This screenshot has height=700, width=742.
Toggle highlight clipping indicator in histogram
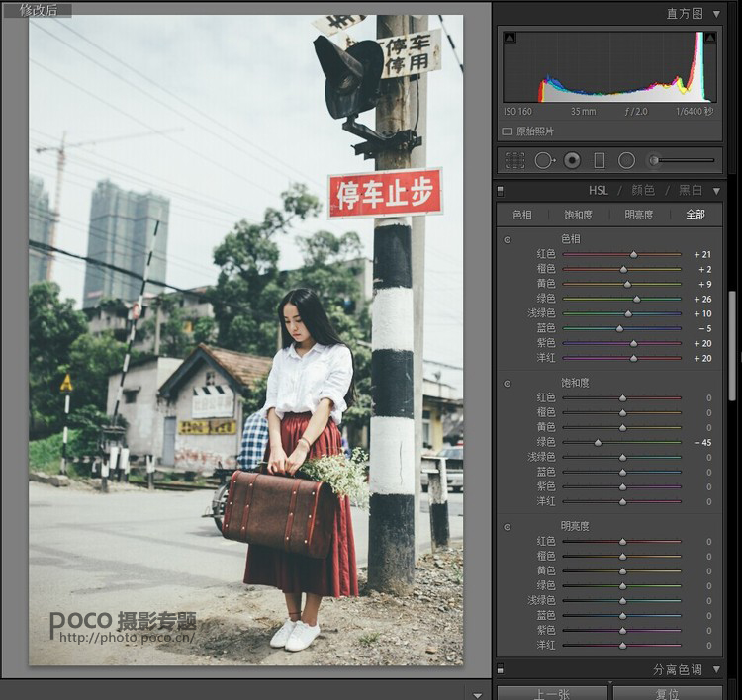(710, 38)
